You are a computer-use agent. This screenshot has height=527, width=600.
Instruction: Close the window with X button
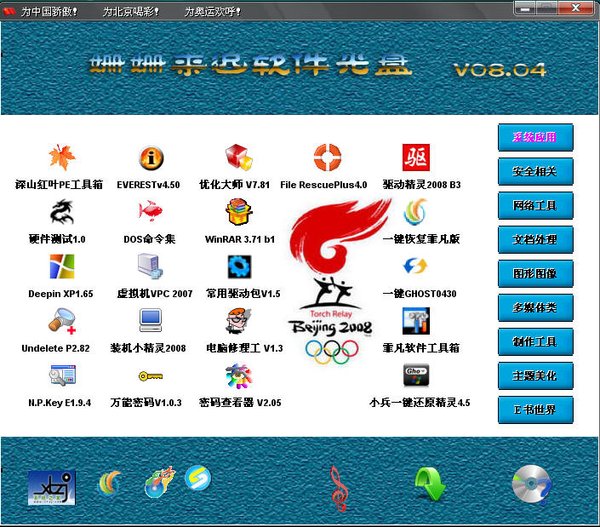[x=576, y=8]
